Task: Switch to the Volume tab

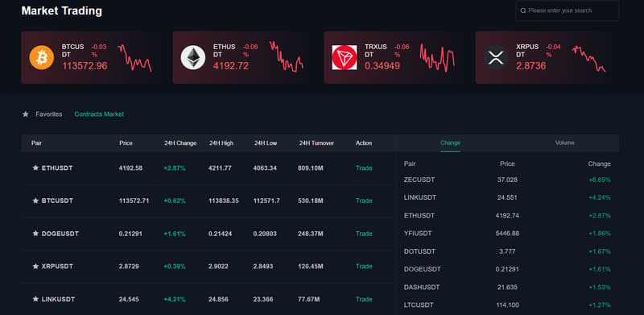Action: click(565, 143)
